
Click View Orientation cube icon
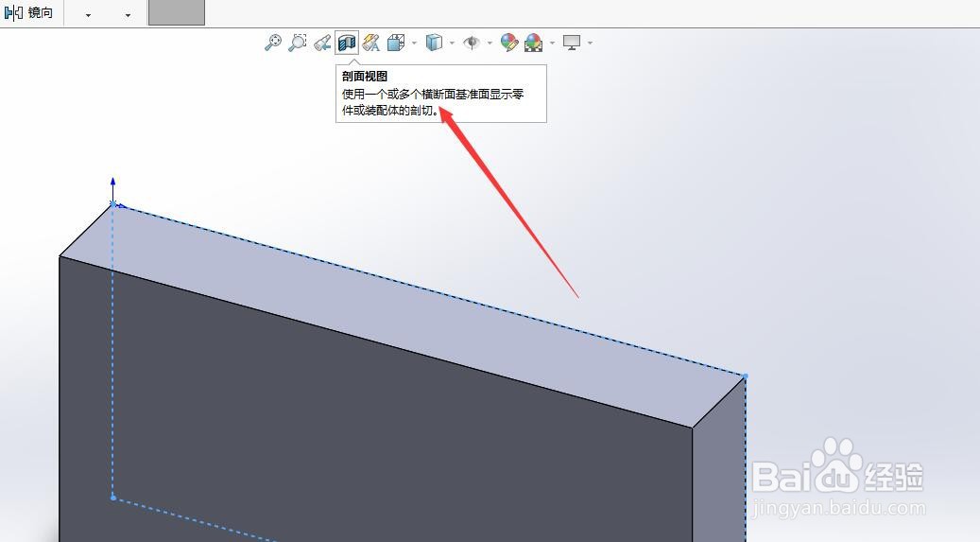(x=396, y=43)
